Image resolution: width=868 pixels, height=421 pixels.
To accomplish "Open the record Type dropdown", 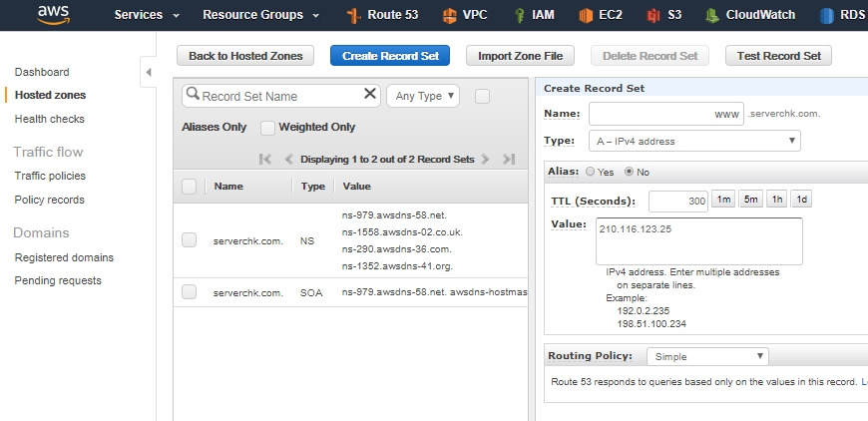I will (694, 141).
